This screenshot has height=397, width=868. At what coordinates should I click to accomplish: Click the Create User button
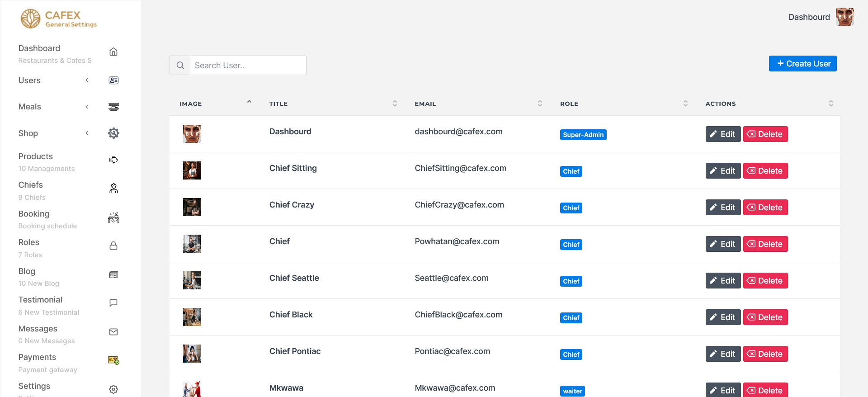(802, 64)
